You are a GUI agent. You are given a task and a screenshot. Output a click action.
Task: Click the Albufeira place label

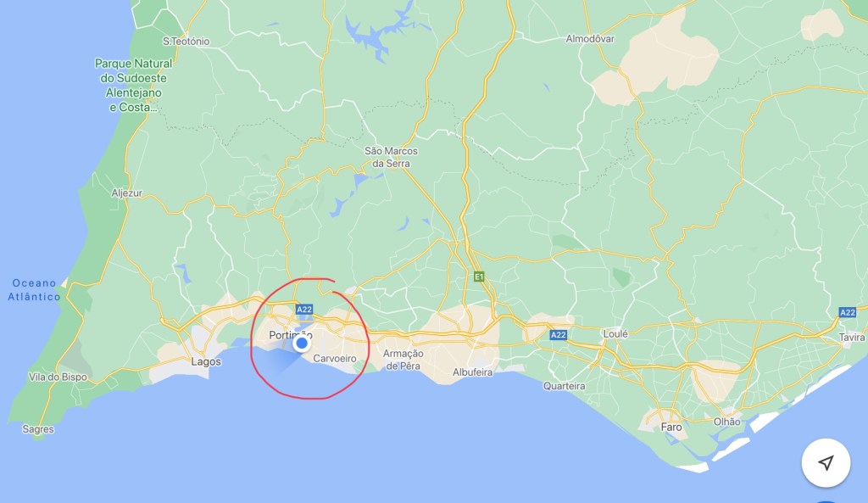[x=473, y=372]
